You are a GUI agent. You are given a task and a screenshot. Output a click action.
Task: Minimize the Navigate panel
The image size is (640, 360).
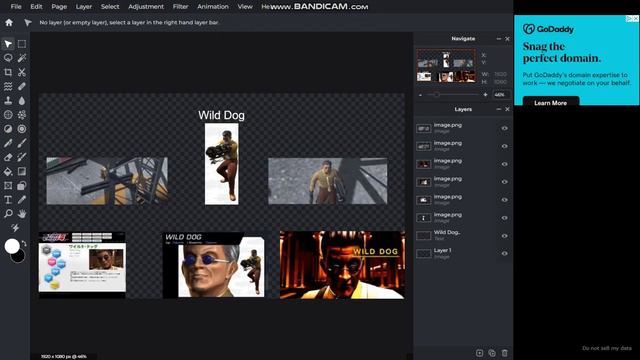(498, 39)
